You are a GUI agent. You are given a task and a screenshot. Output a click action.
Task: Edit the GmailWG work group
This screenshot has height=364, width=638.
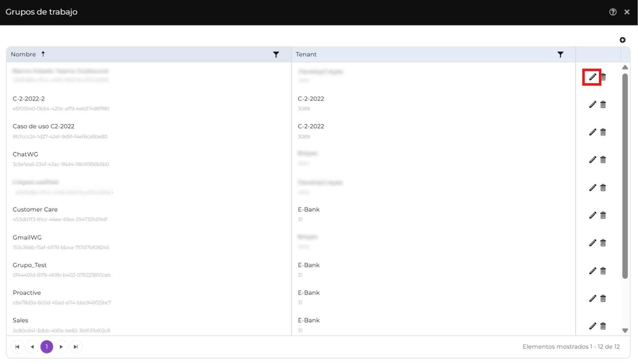tap(592, 243)
